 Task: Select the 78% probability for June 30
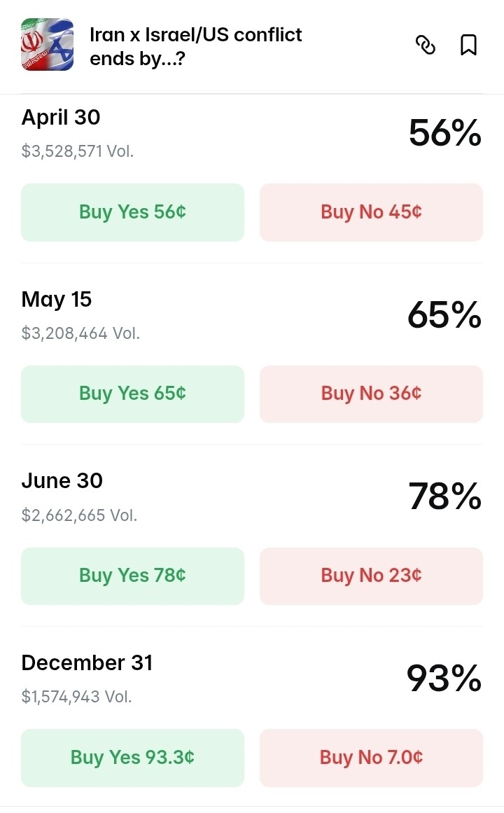pos(444,496)
